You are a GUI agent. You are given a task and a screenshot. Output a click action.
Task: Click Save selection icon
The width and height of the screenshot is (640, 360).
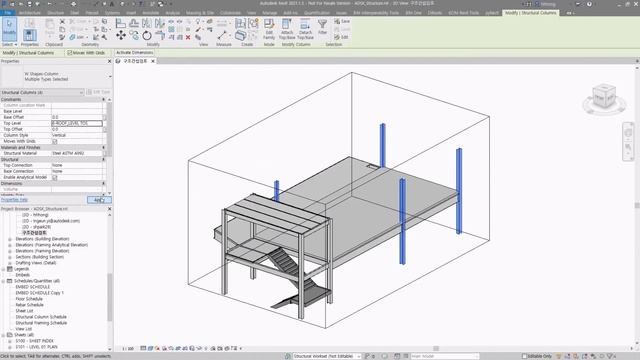click(x=342, y=21)
